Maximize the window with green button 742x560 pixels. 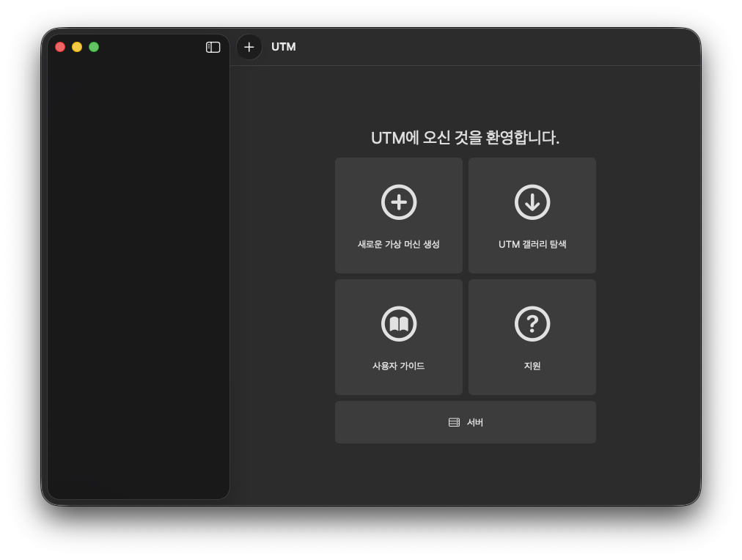click(94, 47)
